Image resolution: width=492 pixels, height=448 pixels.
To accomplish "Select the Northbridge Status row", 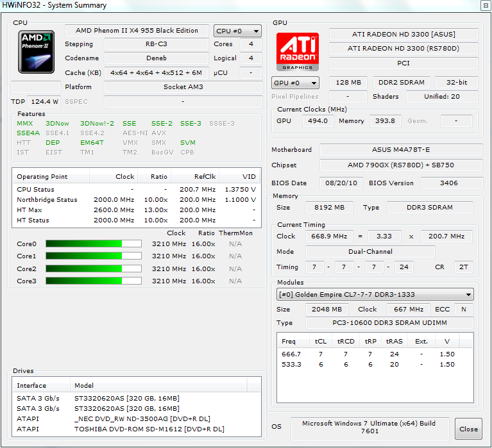I will pos(137,200).
